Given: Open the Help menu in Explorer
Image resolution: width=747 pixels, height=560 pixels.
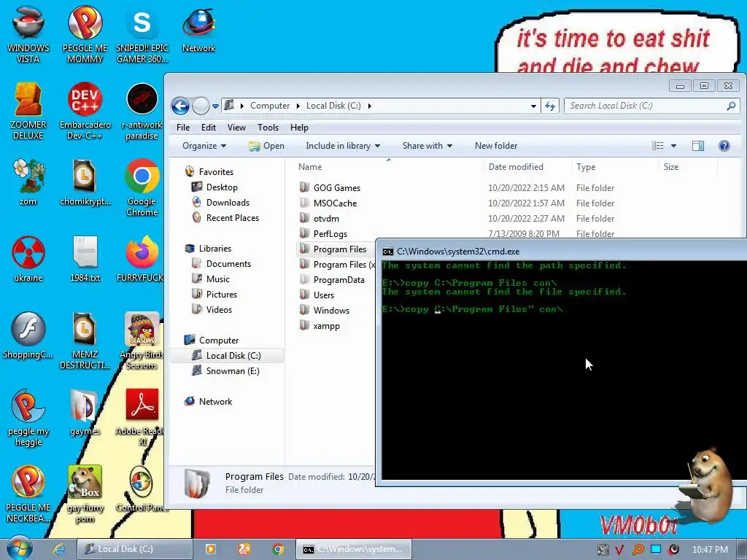Looking at the screenshot, I should pos(299,128).
